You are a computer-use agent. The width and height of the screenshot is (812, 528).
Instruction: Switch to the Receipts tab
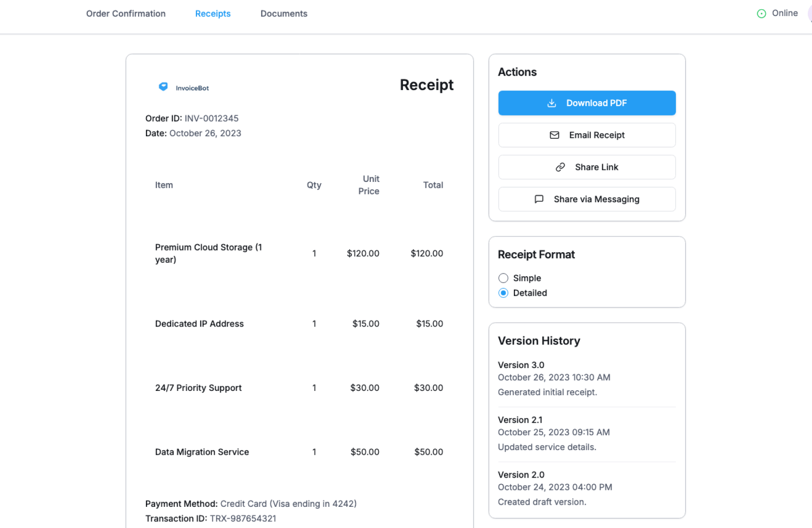[x=213, y=14]
